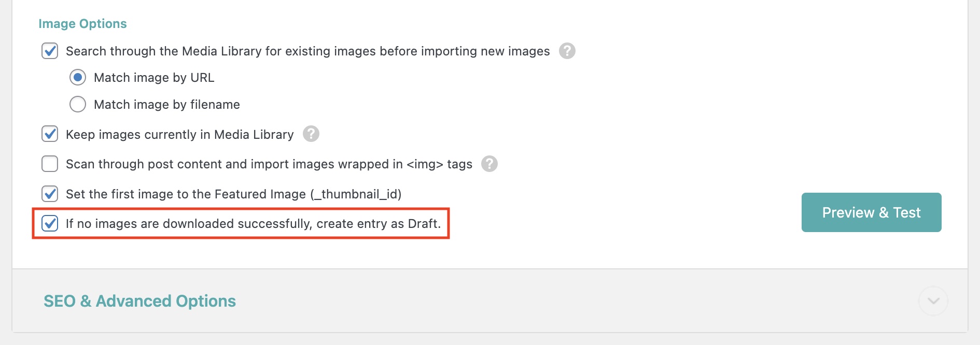Click the Scan through post content label
980x345 pixels.
tap(269, 164)
